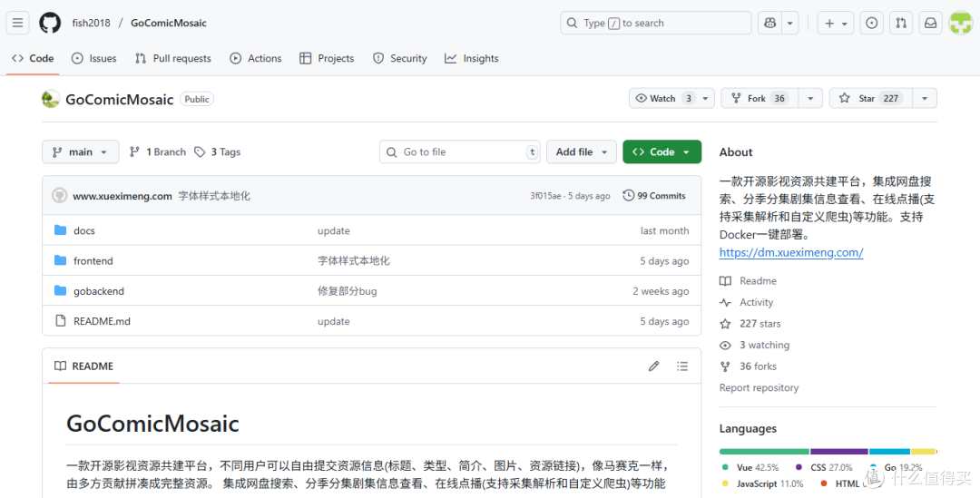This screenshot has width=980, height=498.
Task: Click the repository owner avatar beside GoComicMosaic
Action: pyautogui.click(x=51, y=99)
